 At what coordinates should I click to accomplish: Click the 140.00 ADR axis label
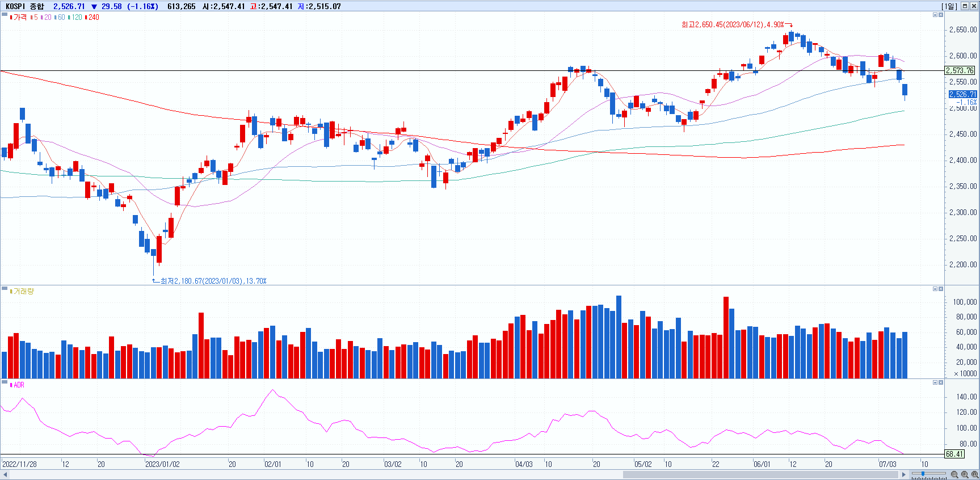tap(966, 397)
